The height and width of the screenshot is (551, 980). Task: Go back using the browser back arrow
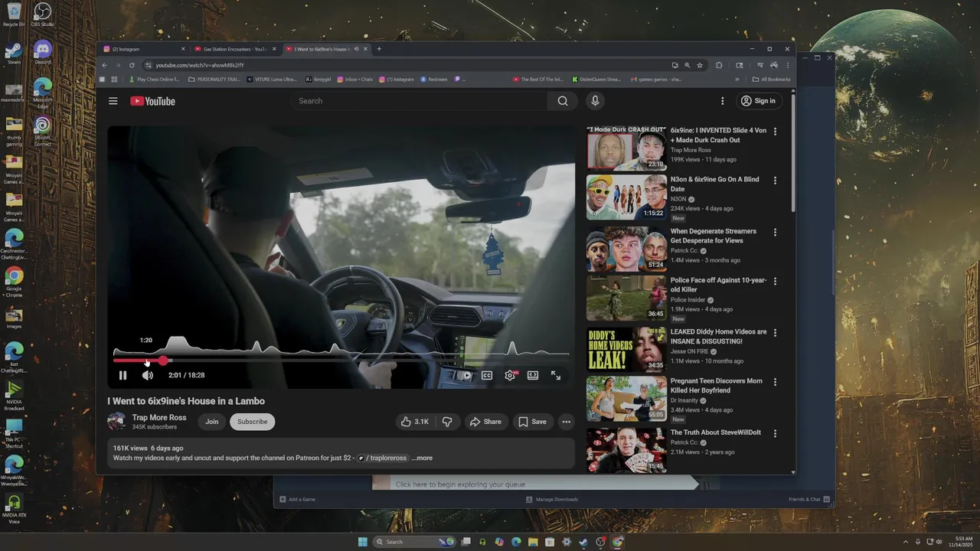pos(105,65)
